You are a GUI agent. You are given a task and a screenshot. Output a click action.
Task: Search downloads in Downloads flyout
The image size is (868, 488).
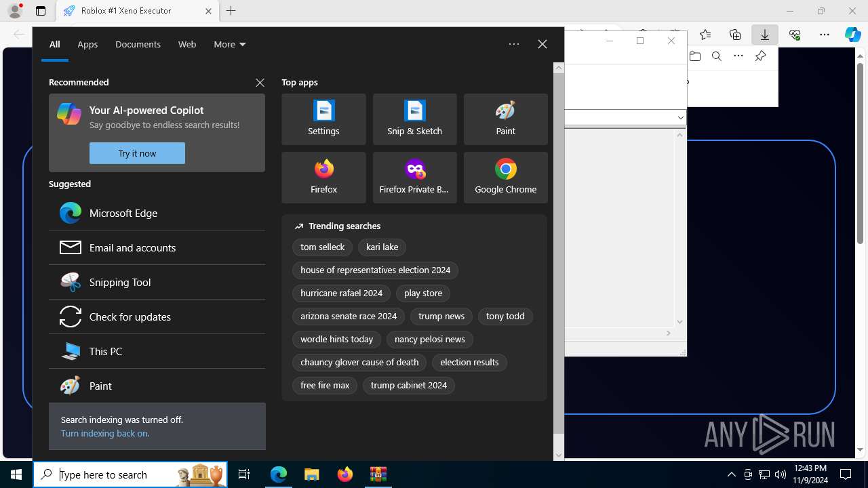point(717,56)
